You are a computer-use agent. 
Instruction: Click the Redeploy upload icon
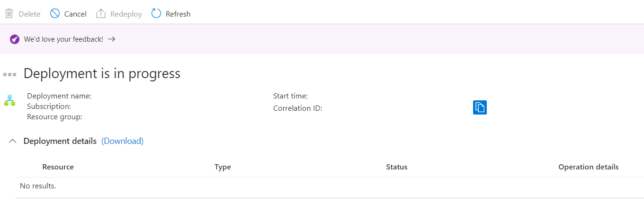[101, 14]
